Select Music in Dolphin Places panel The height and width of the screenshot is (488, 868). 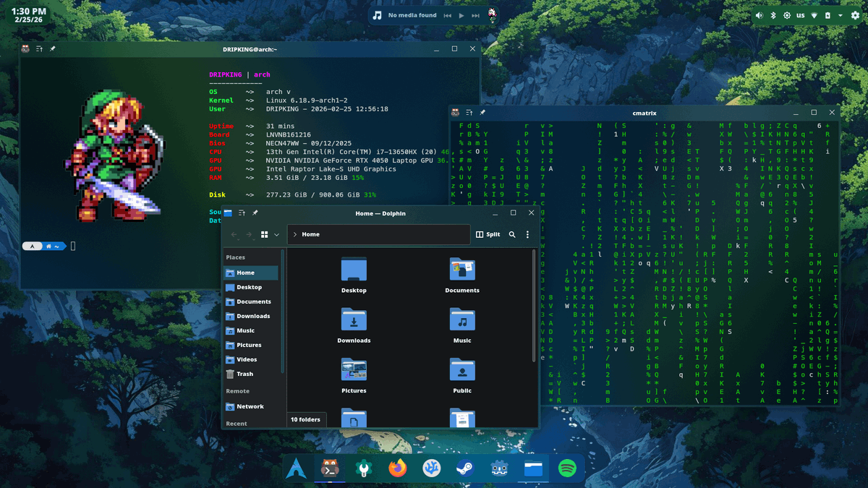coord(251,330)
